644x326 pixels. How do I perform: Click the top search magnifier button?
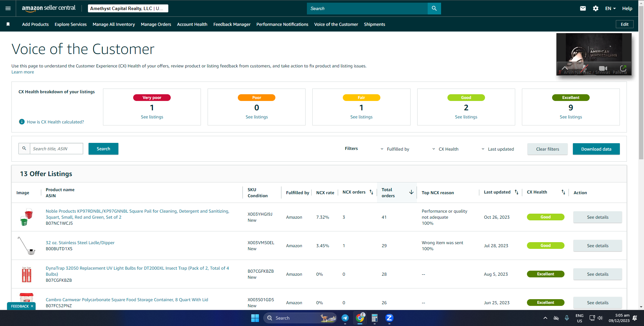click(434, 8)
